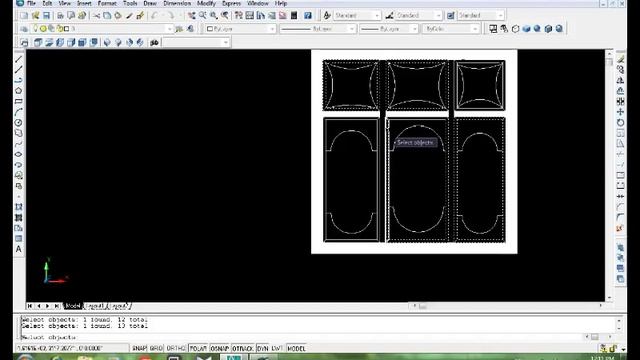Click the Zoom Previous icon

coord(224,16)
